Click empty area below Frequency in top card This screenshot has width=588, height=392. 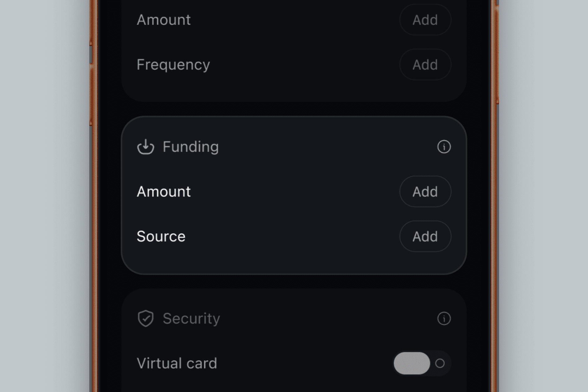click(x=294, y=90)
